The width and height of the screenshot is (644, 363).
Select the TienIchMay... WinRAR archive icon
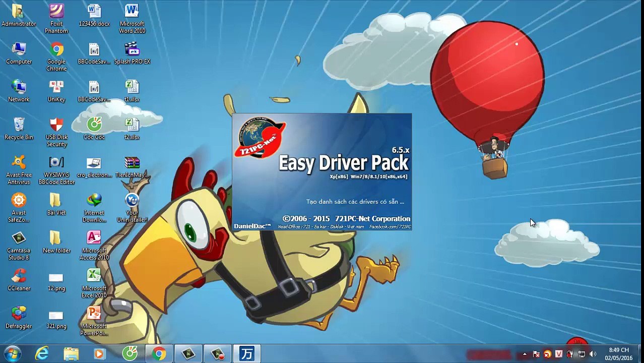coord(132,166)
